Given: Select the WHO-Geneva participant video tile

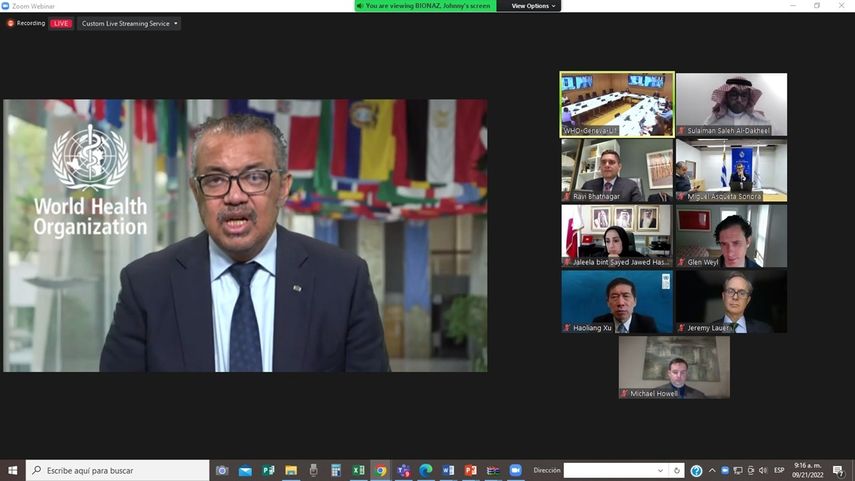Looking at the screenshot, I should coord(617,104).
